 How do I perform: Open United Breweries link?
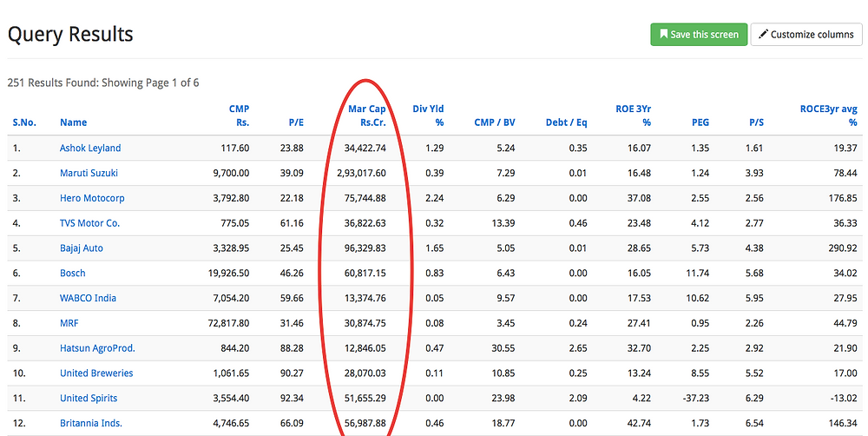pyautogui.click(x=96, y=373)
